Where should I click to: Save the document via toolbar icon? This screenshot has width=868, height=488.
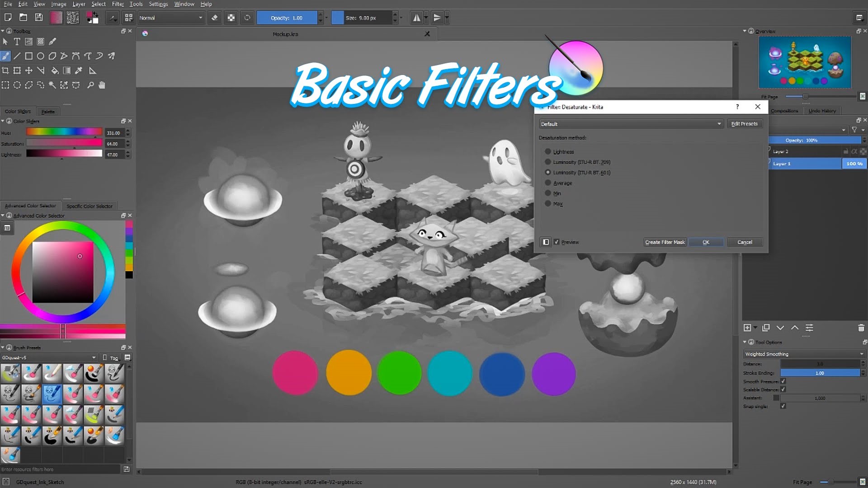pyautogui.click(x=39, y=18)
